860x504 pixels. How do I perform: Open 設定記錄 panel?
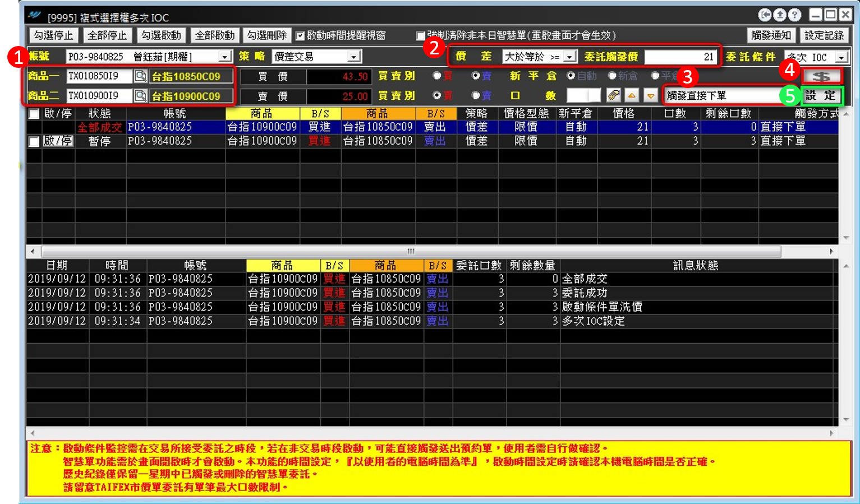(824, 36)
